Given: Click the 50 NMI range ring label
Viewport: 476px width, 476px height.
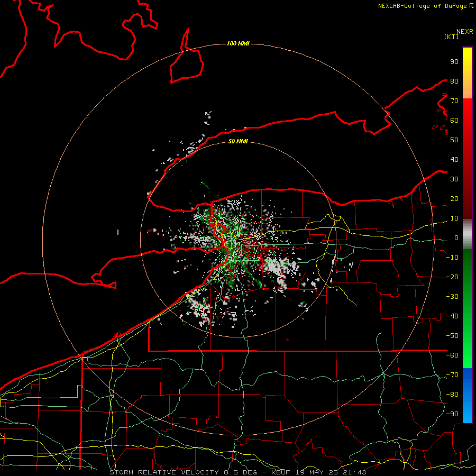Looking at the screenshot, I should (x=238, y=141).
